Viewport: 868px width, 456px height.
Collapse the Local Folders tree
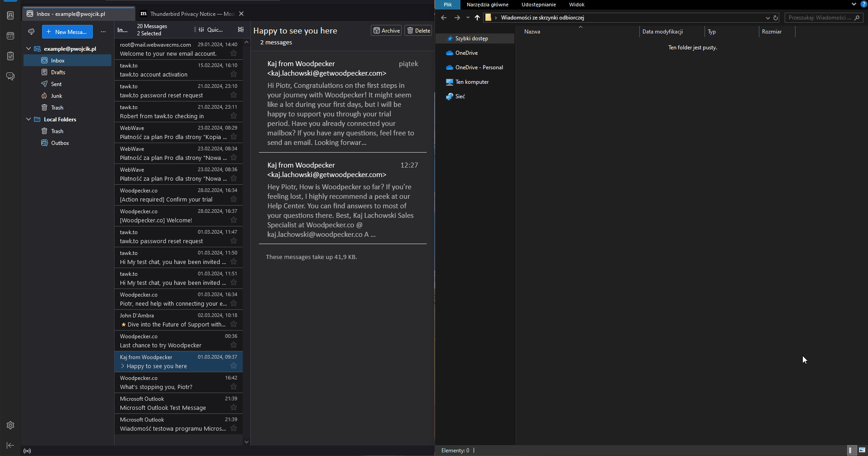click(29, 119)
